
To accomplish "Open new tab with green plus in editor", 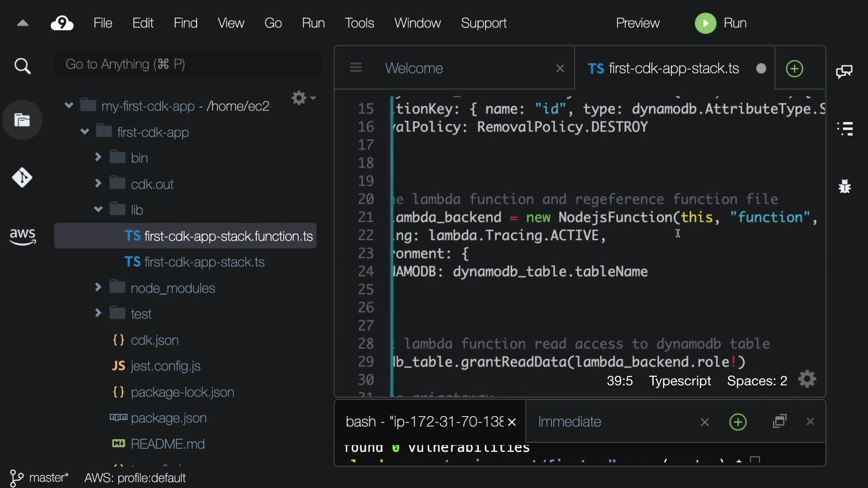I will (794, 69).
